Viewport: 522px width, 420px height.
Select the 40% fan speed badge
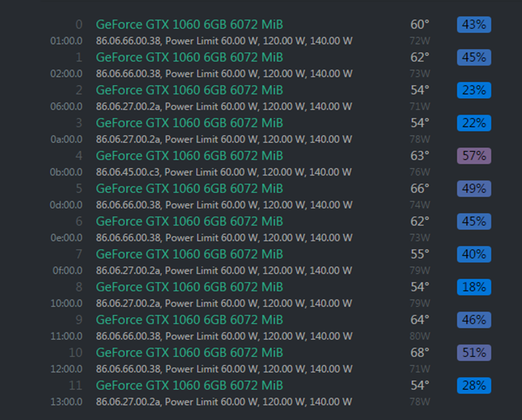(474, 254)
